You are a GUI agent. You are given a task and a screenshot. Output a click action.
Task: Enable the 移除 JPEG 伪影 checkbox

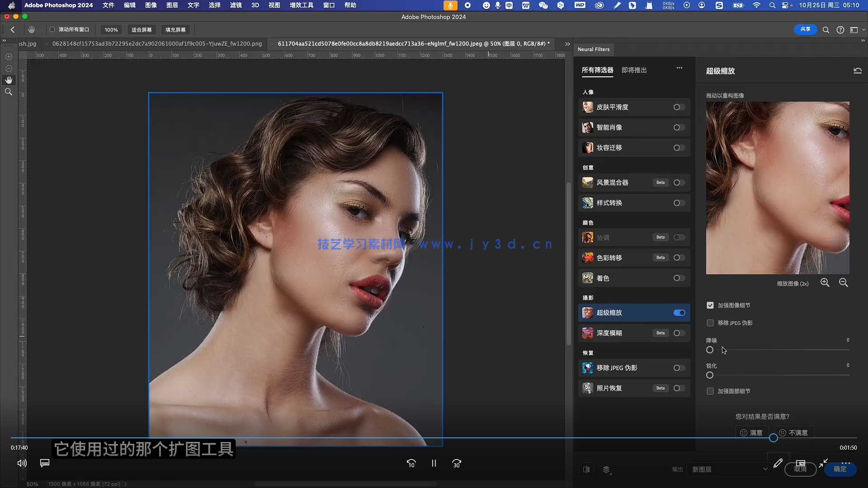(710, 323)
